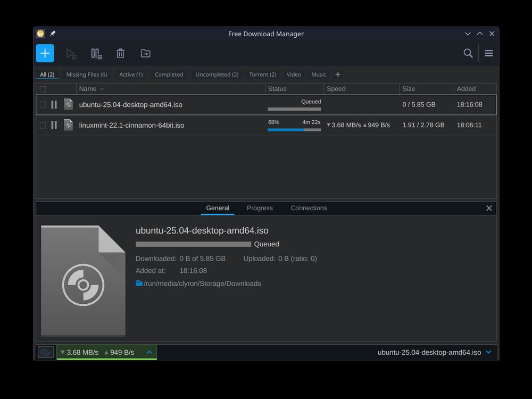Screen dimensions: 532x399
Task: Collapse details via chevron next to ubuntu filename
Action: pos(488,352)
